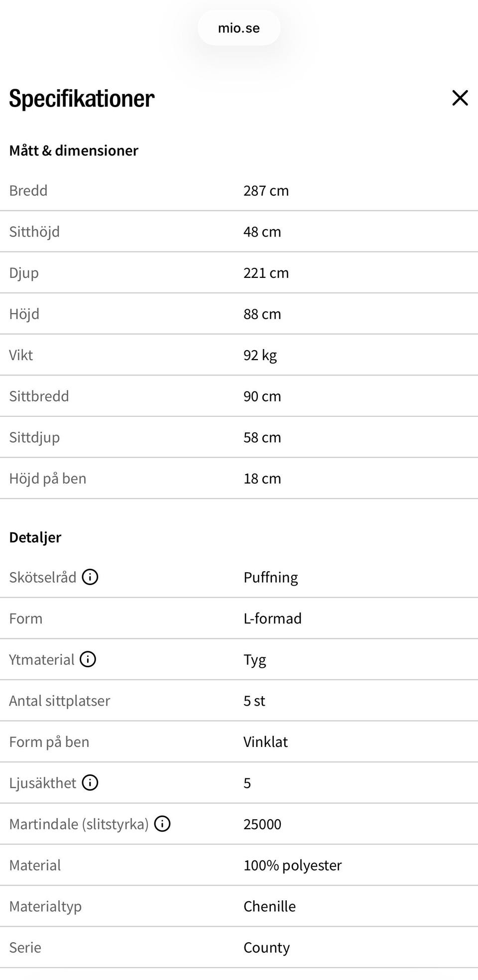
Task: Click the Tyg surface material value
Action: (254, 660)
